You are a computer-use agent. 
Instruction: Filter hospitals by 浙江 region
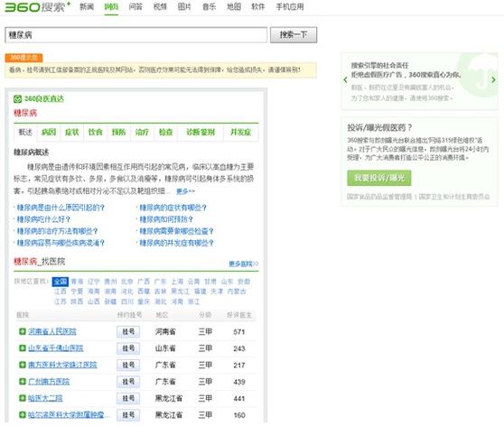tap(193, 301)
